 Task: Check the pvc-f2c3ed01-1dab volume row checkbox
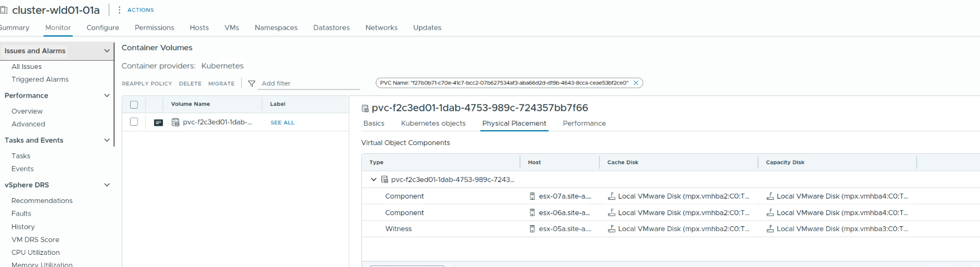pyautogui.click(x=134, y=122)
